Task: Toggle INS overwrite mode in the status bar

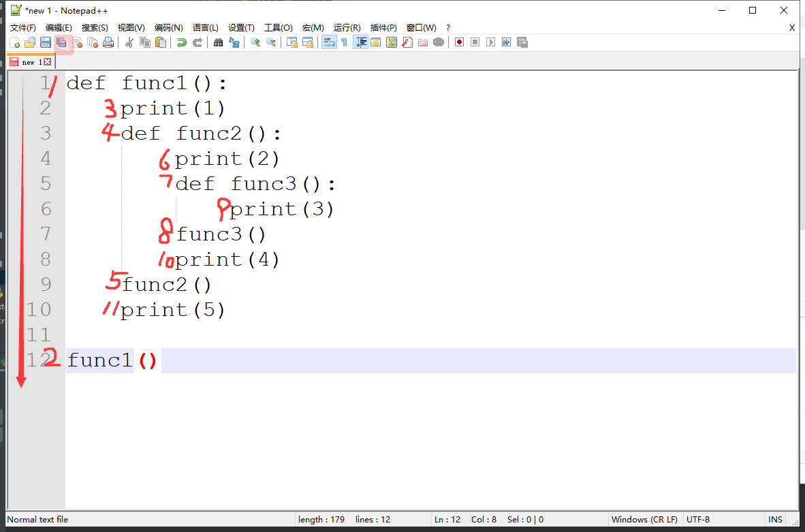Action: coord(775,520)
